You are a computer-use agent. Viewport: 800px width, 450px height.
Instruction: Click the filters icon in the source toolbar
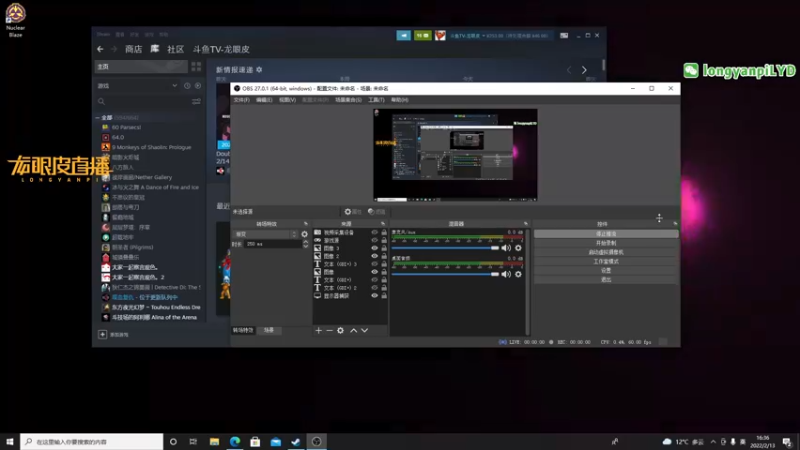[x=377, y=212]
